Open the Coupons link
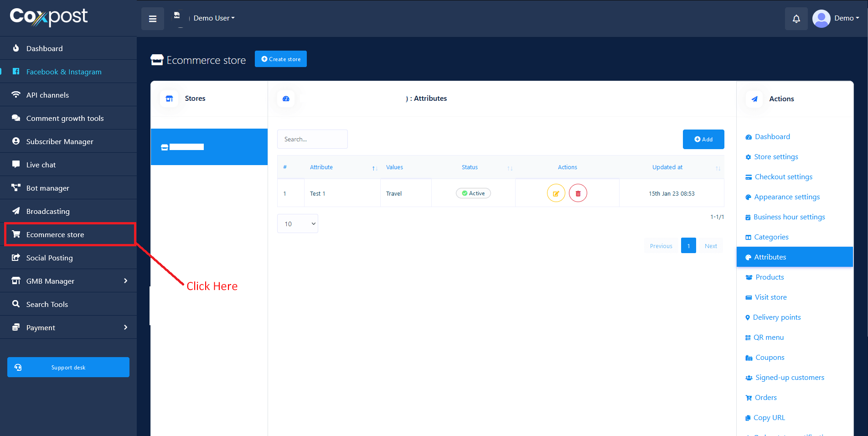868x436 pixels. [770, 358]
